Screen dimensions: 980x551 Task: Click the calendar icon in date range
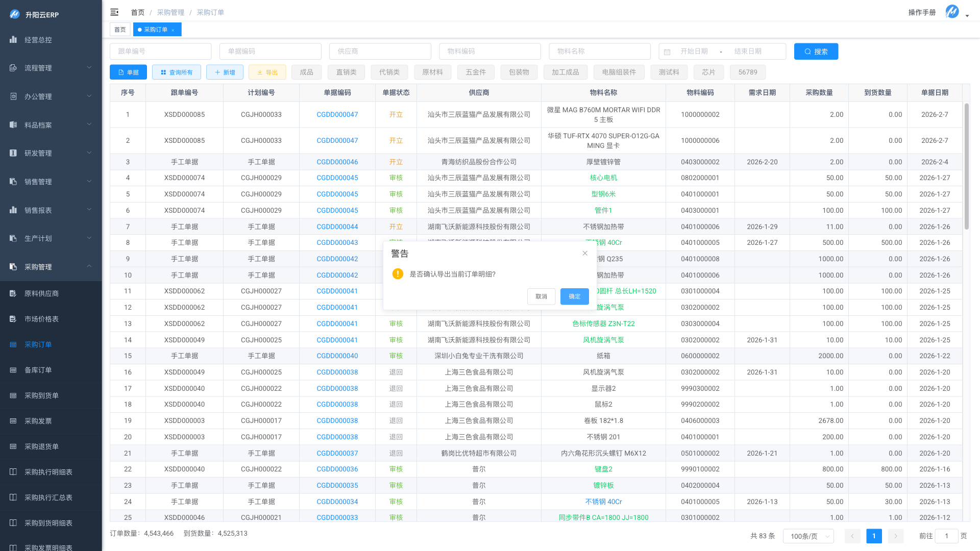pyautogui.click(x=667, y=52)
